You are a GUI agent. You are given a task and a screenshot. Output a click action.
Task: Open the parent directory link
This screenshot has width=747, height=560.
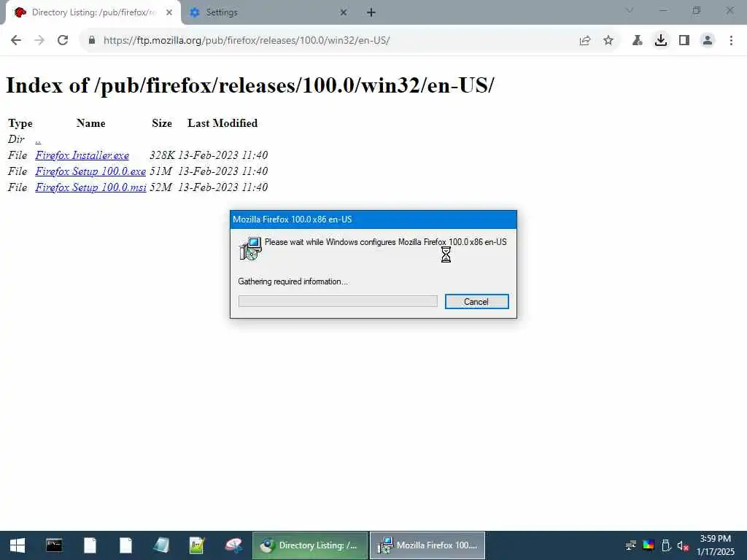tap(38, 139)
